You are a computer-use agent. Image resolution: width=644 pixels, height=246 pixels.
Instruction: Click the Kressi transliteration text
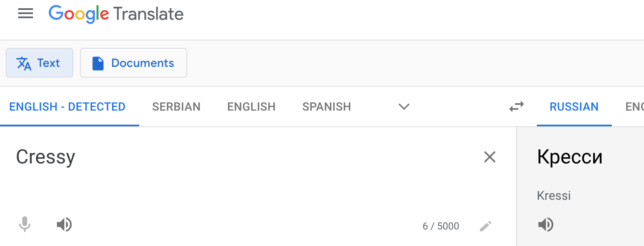pos(554,195)
